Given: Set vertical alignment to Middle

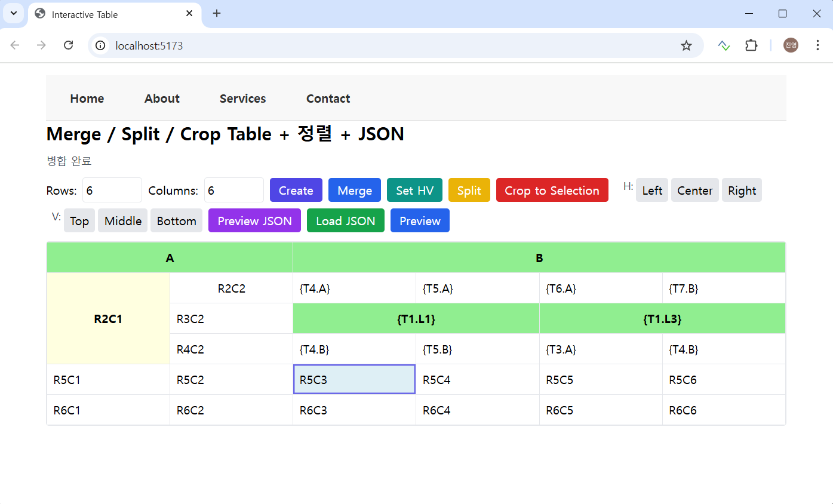Looking at the screenshot, I should 122,221.
